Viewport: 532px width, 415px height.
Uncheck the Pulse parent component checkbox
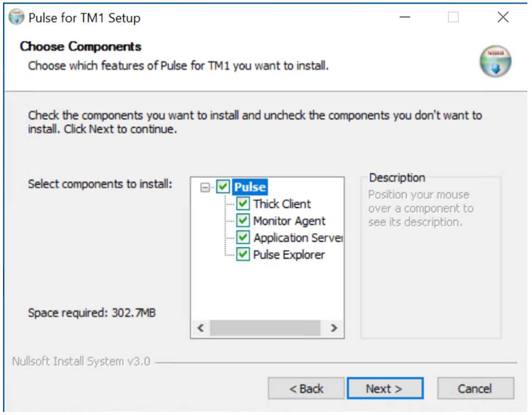pos(223,187)
